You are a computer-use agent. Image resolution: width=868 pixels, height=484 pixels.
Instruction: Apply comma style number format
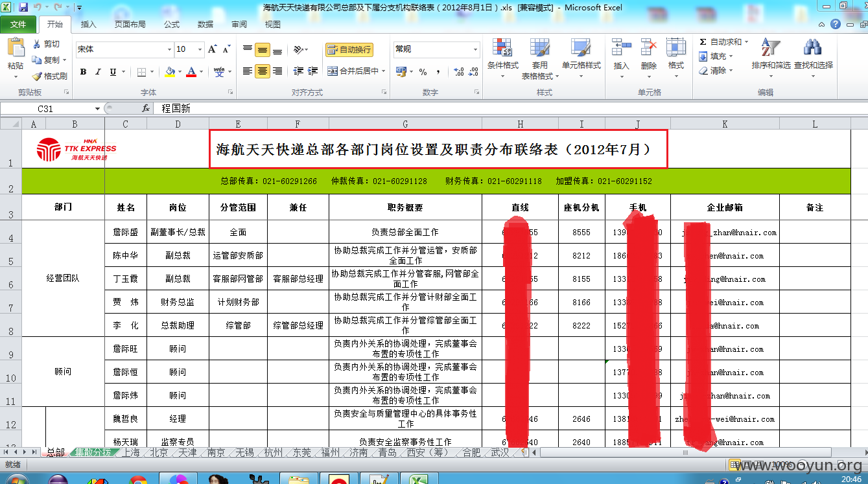[x=438, y=71]
